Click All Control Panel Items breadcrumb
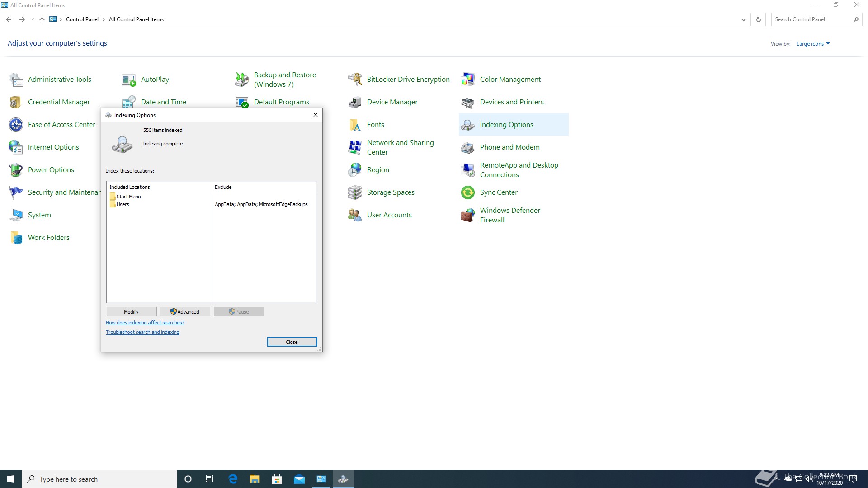Image resolution: width=868 pixels, height=488 pixels. pyautogui.click(x=136, y=19)
